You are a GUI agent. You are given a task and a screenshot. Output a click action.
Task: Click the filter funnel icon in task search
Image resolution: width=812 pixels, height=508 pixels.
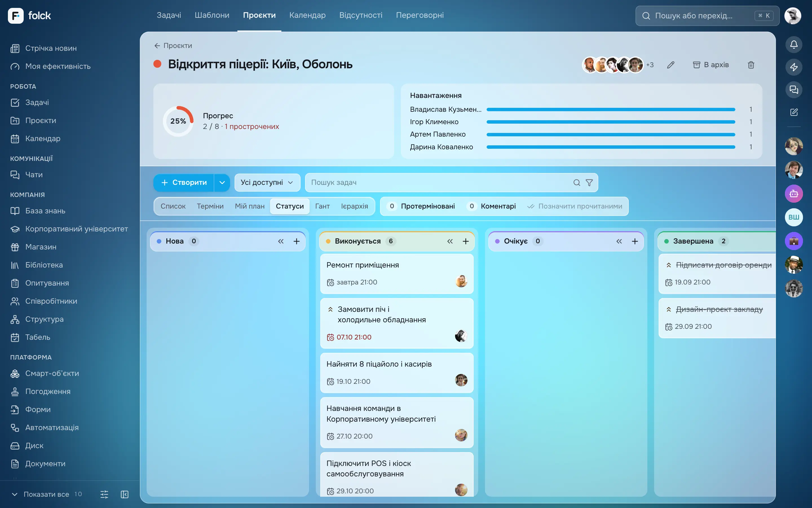coord(589,182)
